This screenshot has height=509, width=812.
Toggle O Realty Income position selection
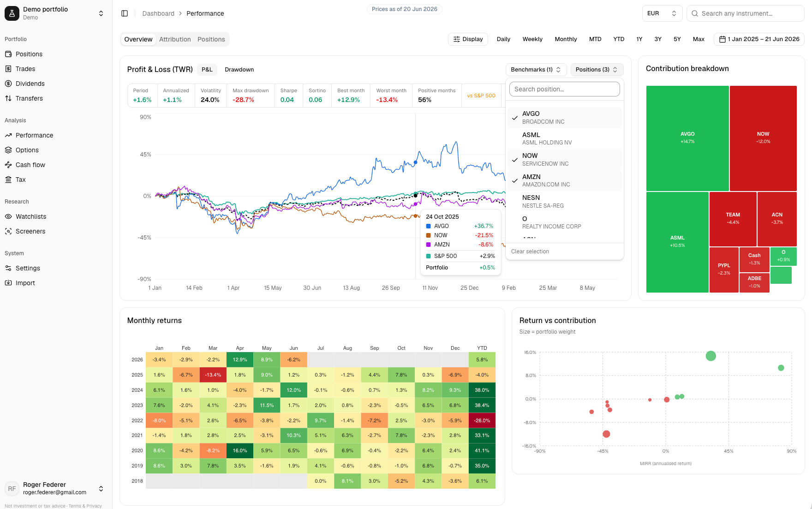point(565,222)
